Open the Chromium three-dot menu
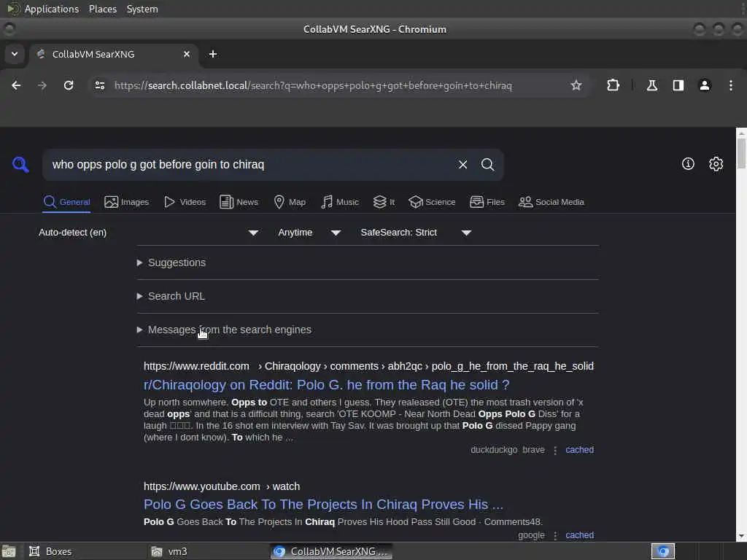 (x=731, y=85)
